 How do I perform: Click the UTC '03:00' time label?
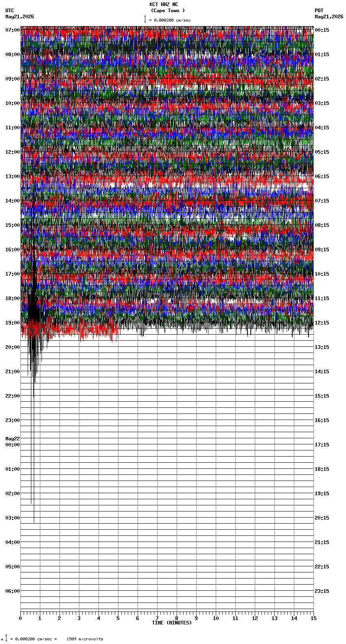pos(13,518)
